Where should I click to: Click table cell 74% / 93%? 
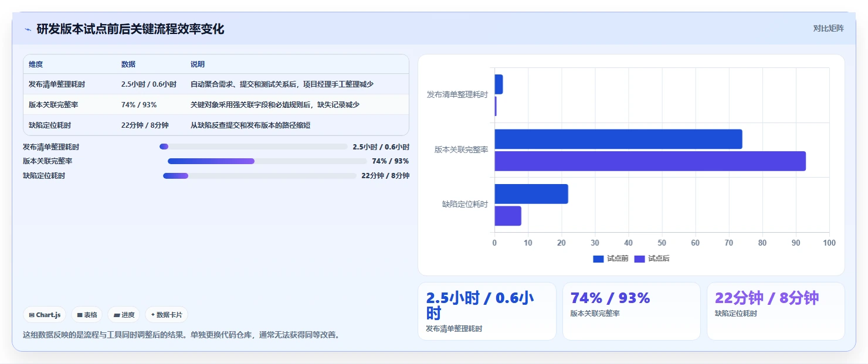pos(139,105)
